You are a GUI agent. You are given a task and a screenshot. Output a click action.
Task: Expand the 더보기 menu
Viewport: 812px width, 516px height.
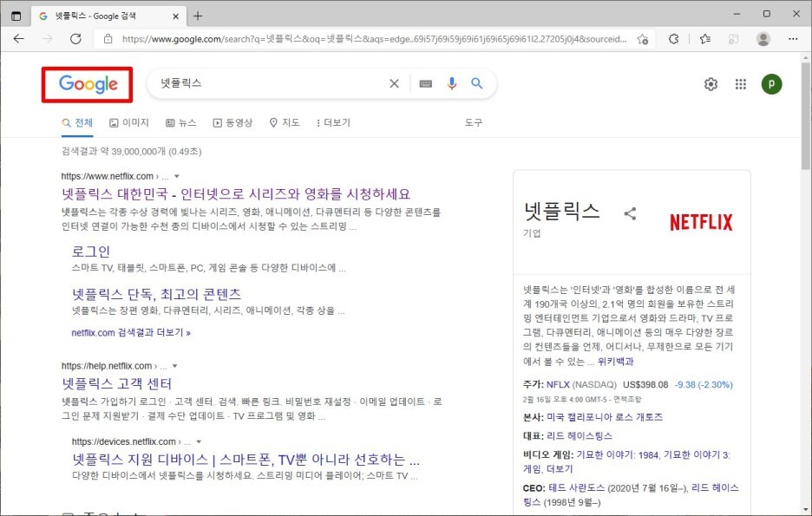[x=333, y=122]
